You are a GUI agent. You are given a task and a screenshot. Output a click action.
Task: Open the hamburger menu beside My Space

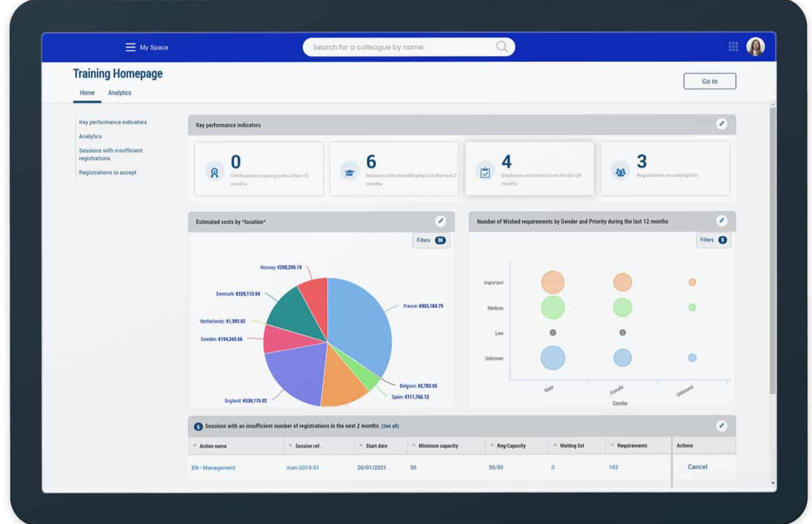point(130,47)
